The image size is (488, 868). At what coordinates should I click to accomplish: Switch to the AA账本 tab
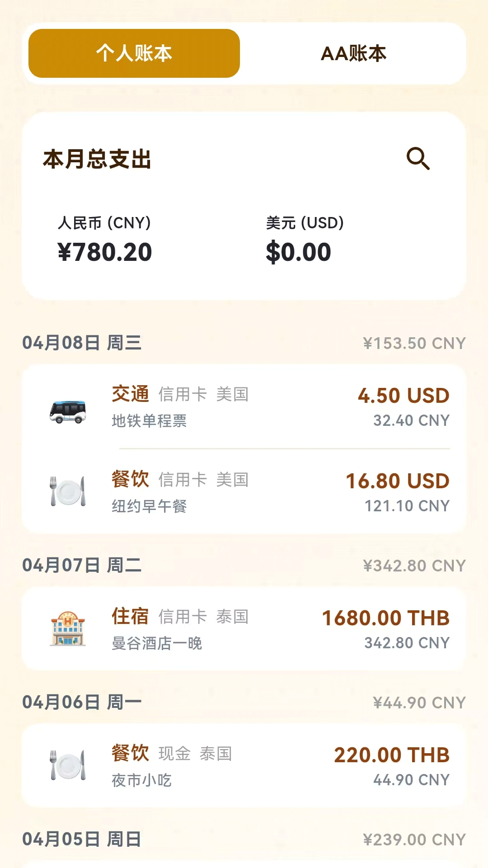click(353, 53)
